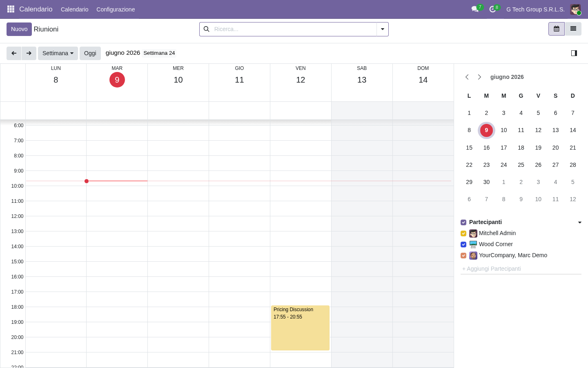Click the giugno 2026 mini calendar title

click(507, 77)
